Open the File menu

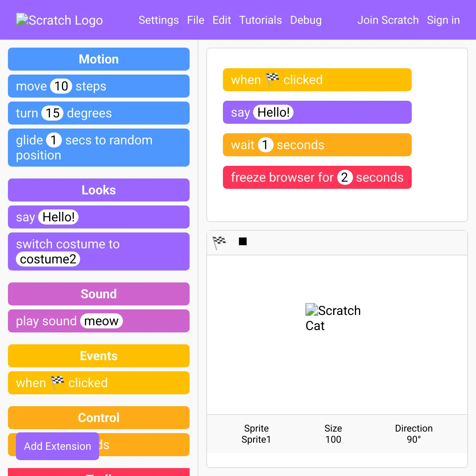[x=196, y=20]
